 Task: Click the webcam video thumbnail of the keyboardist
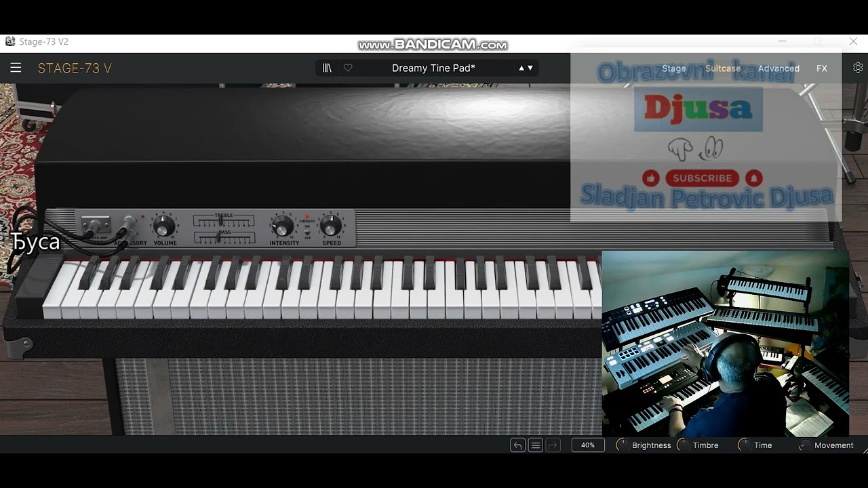(x=725, y=344)
